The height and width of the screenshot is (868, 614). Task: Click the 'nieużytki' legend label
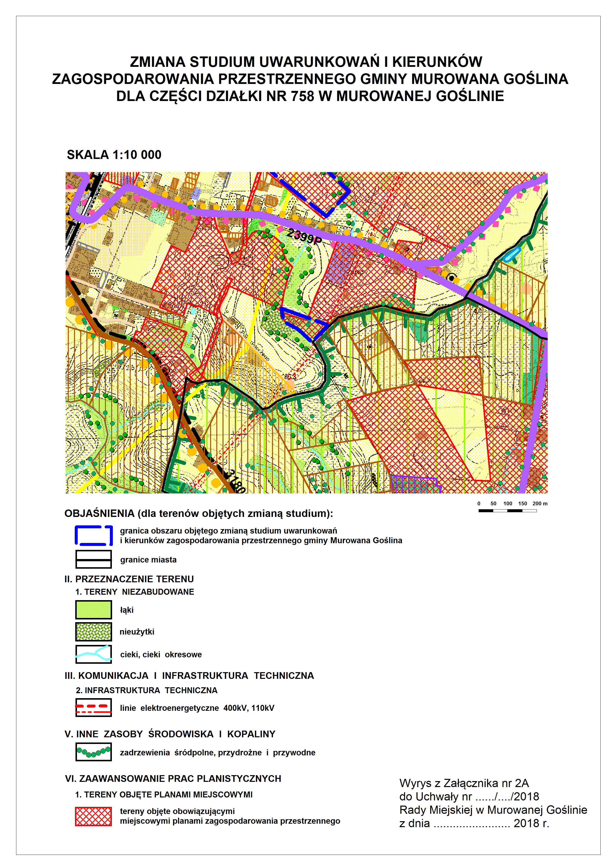(x=137, y=632)
